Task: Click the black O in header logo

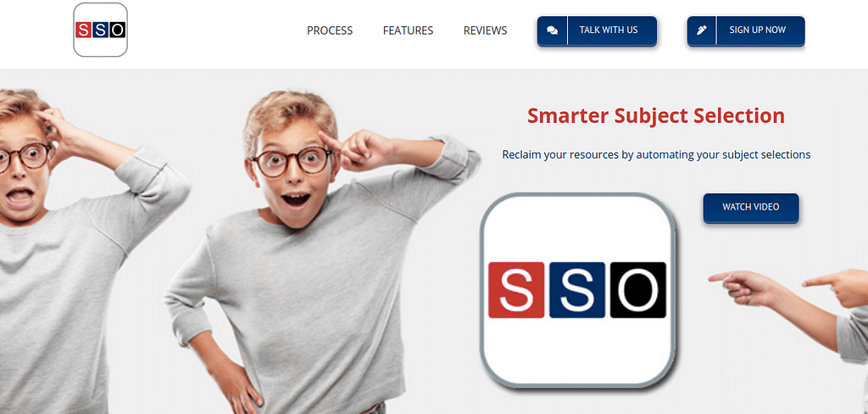Action: point(117,31)
